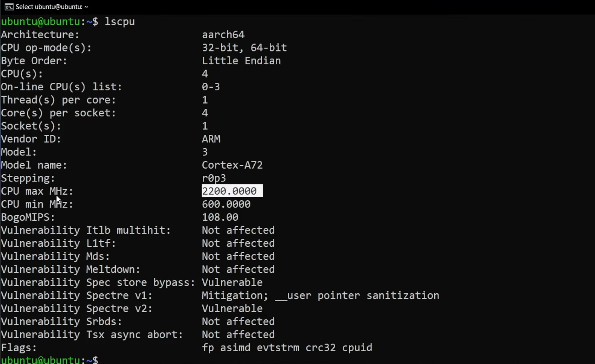Click the Stepping value r0p3

(214, 178)
